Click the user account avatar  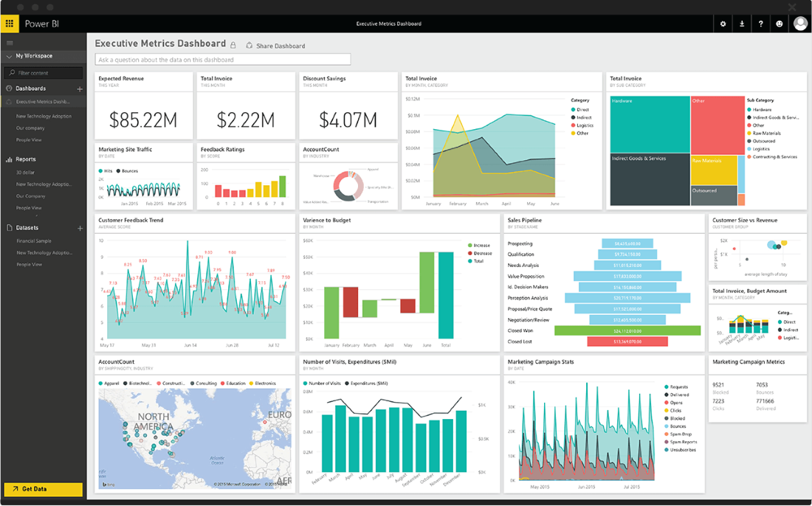pos(800,24)
